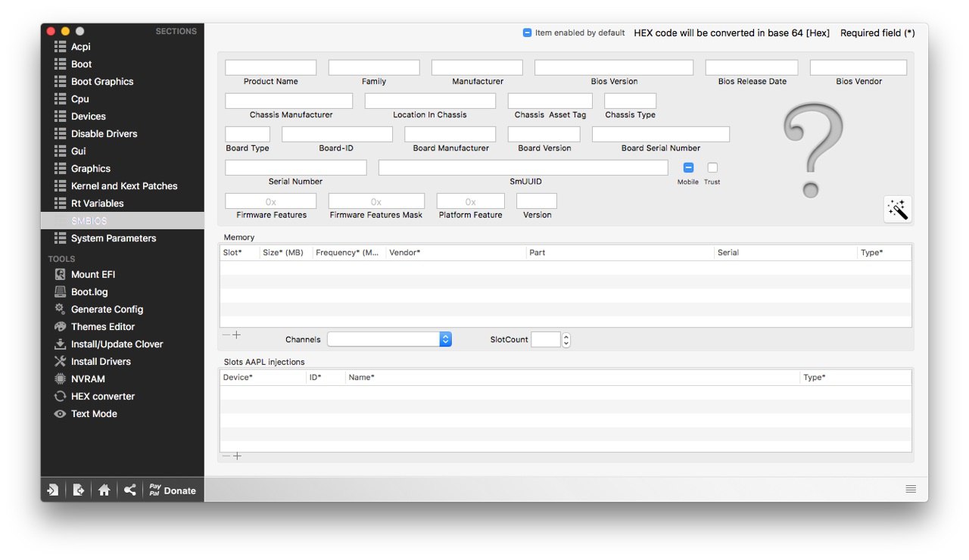The height and width of the screenshot is (560, 969).
Task: Toggle Item enabled by default checkbox
Action: click(x=528, y=33)
